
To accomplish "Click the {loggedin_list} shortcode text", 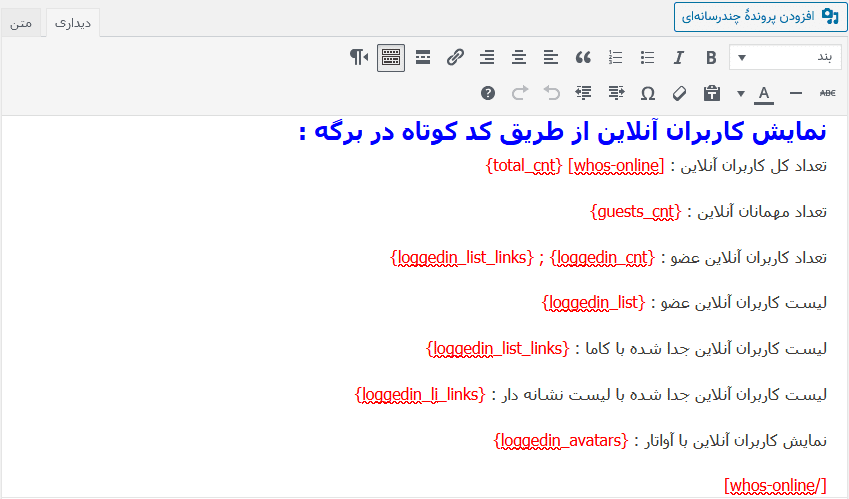I will pos(593,303).
